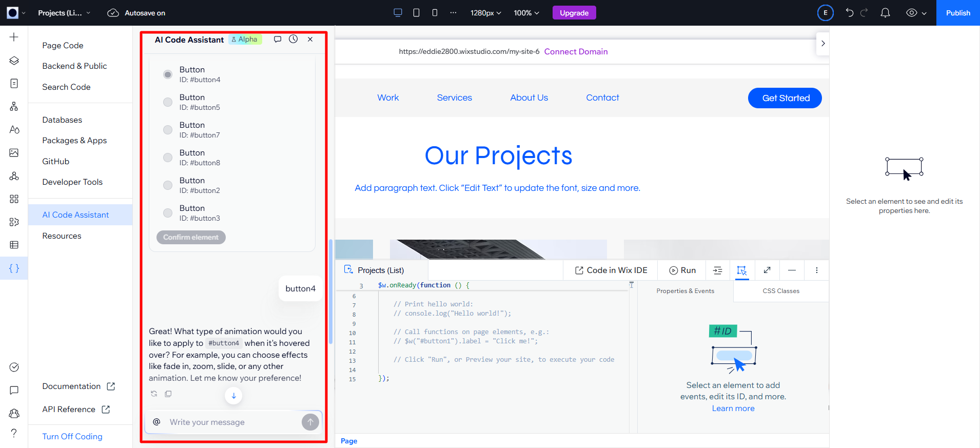The image size is (980, 448).
Task: Open code panel more options menu
Action: (816, 270)
